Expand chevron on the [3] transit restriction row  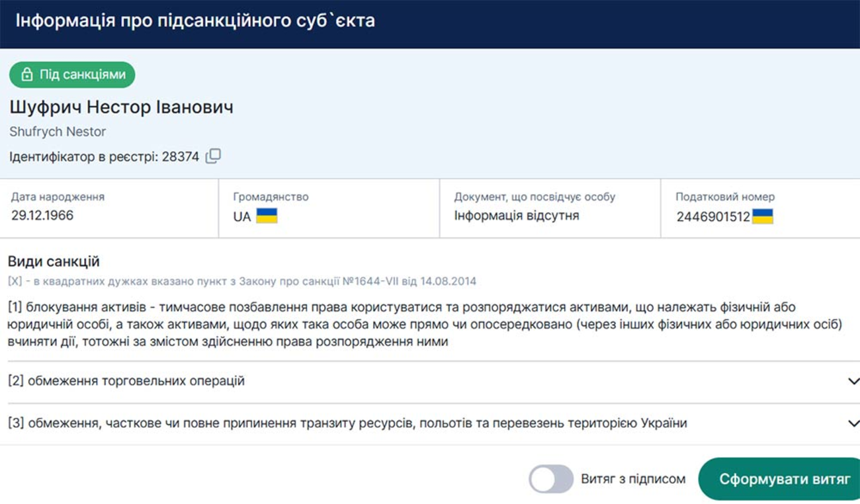[x=853, y=423]
